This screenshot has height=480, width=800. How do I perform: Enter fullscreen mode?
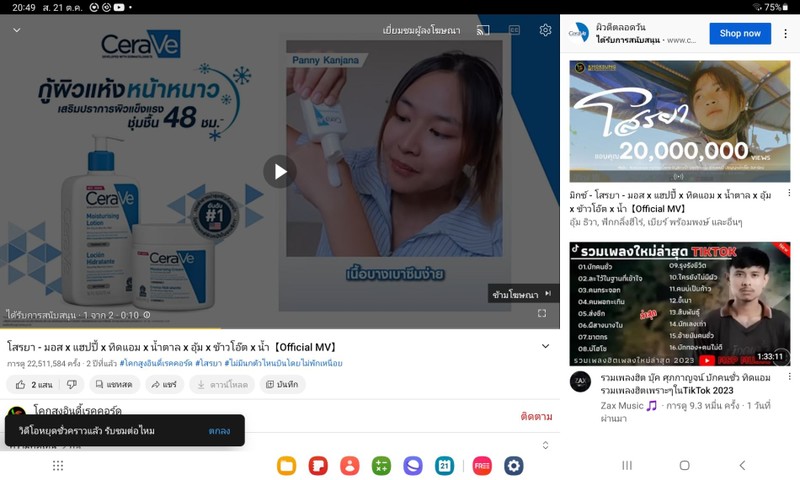coord(541,313)
